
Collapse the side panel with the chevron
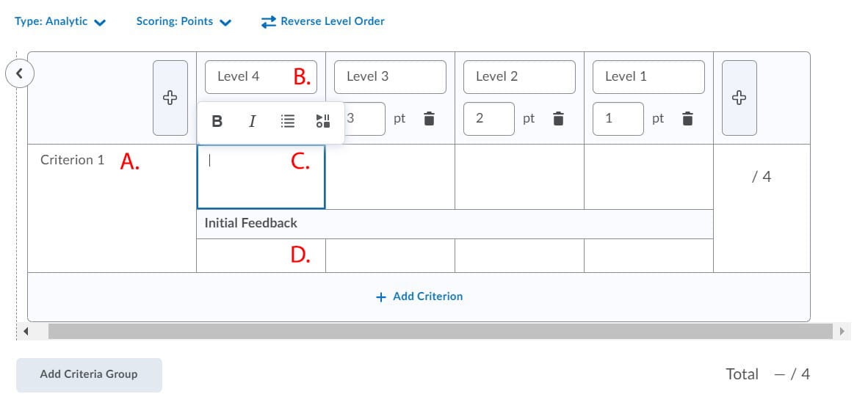[x=20, y=73]
